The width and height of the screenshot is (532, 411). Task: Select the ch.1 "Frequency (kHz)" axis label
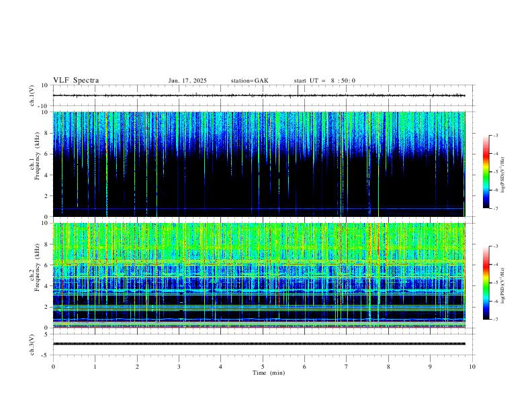pos(38,156)
